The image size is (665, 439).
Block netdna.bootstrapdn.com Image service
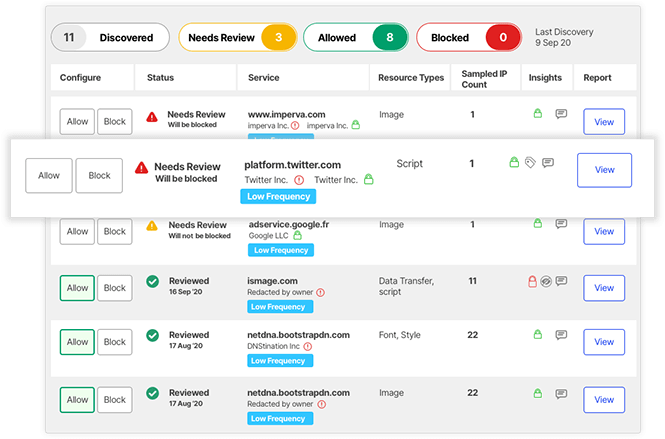point(115,400)
